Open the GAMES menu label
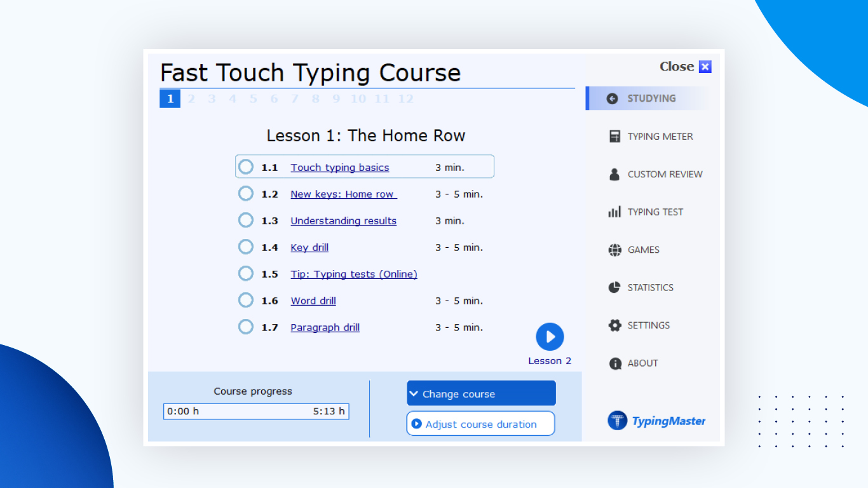 [644, 250]
